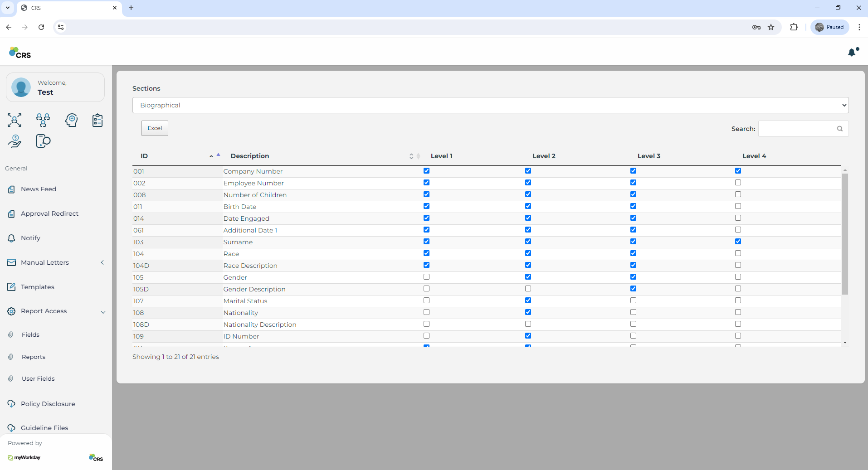Open Fields under Report Access
The height and width of the screenshot is (470, 868).
(30, 335)
